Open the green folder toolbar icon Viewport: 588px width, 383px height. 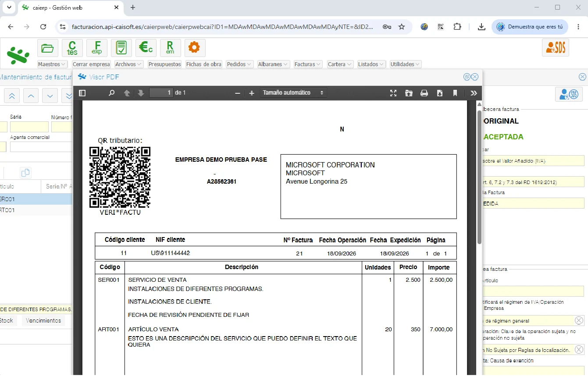[48, 48]
